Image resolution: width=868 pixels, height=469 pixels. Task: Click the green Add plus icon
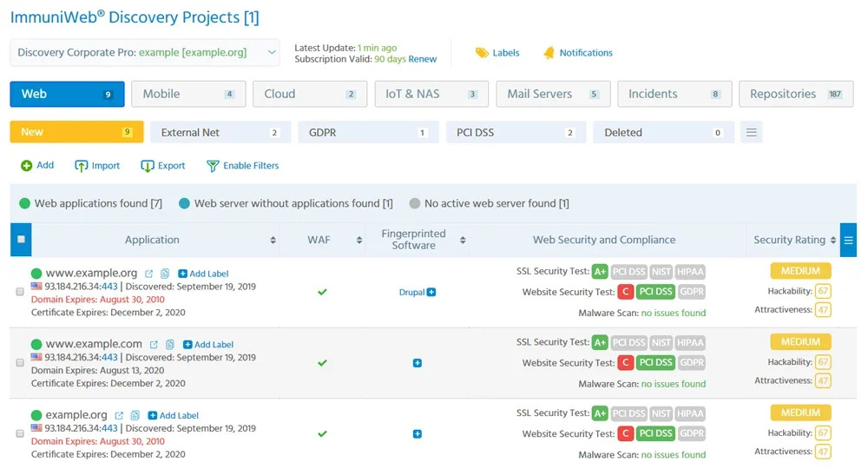tap(26, 166)
